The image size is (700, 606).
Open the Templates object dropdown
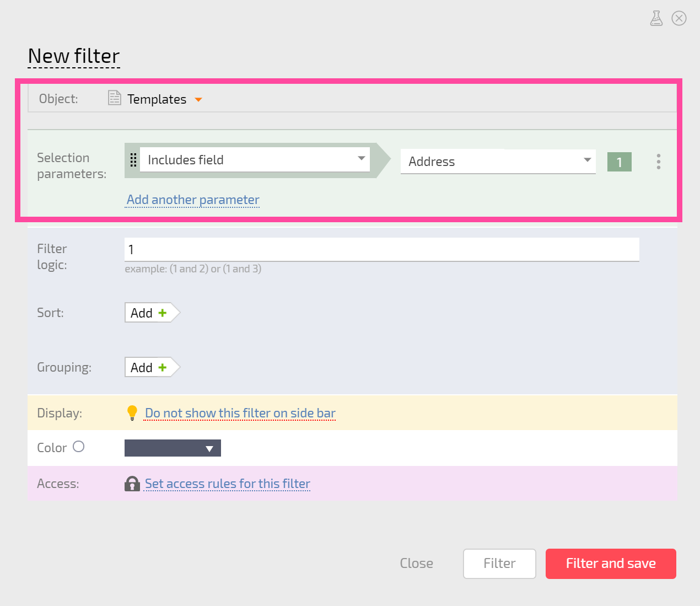pyautogui.click(x=165, y=99)
